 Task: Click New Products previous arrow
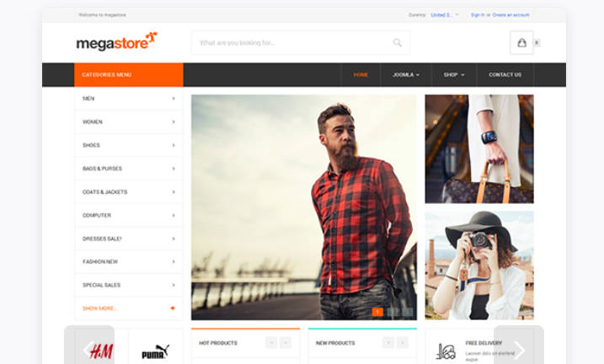(388, 342)
